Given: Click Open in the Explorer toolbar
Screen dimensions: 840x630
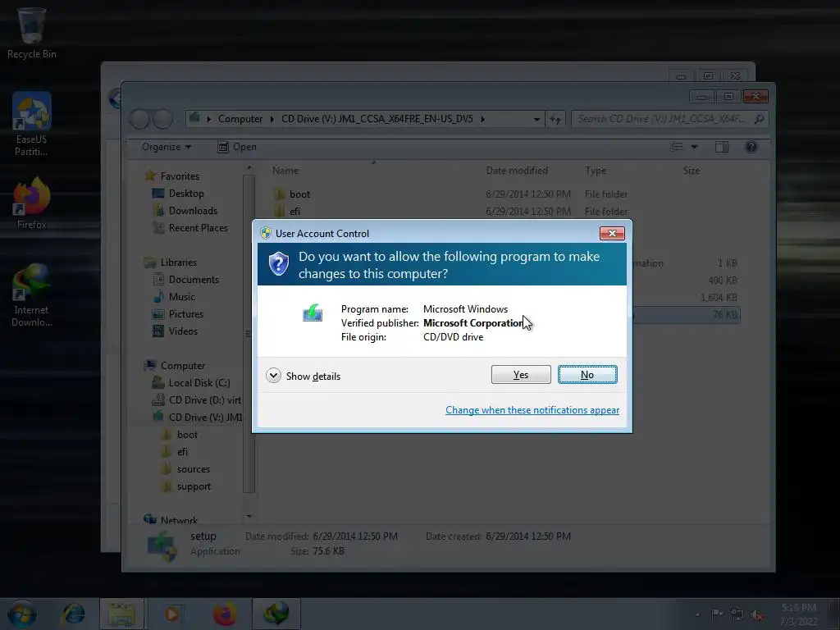Looking at the screenshot, I should [x=237, y=147].
